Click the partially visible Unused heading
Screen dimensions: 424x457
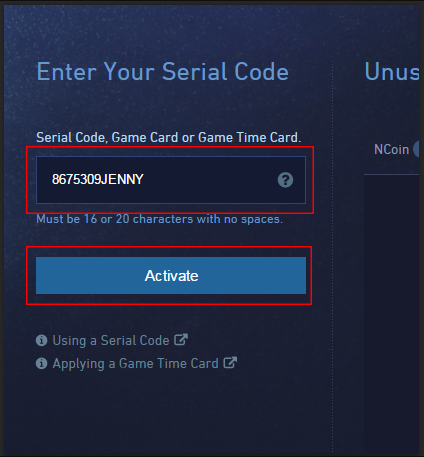coord(392,71)
